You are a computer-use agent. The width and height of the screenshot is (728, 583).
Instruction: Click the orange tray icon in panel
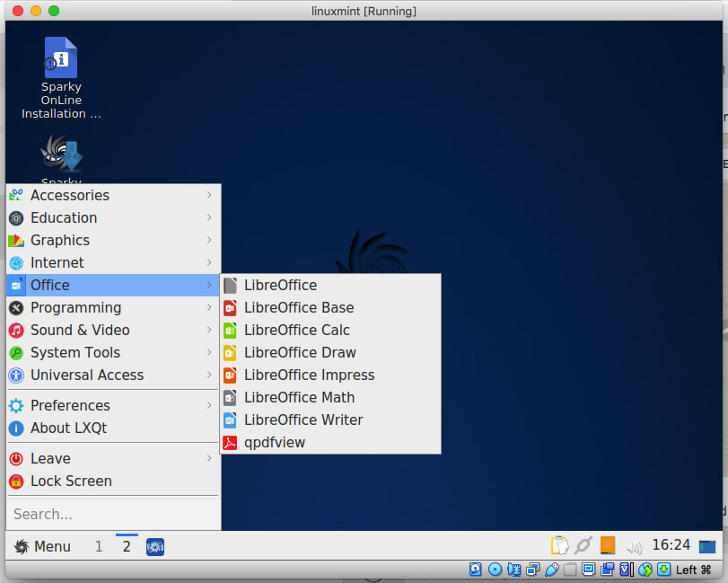pyautogui.click(x=608, y=545)
